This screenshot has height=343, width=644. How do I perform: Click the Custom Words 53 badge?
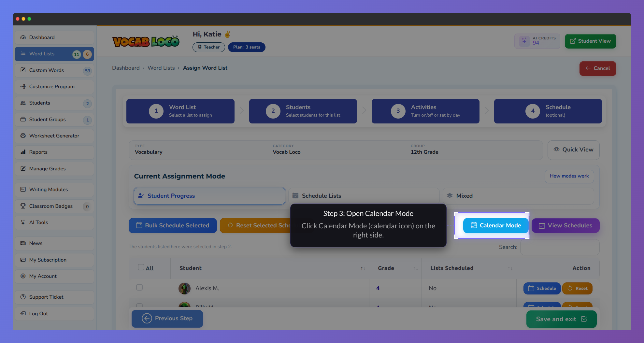87,71
